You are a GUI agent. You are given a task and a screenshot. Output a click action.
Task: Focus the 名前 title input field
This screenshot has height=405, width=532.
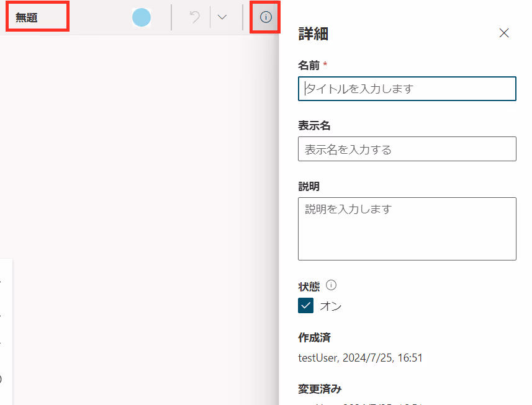(x=407, y=89)
